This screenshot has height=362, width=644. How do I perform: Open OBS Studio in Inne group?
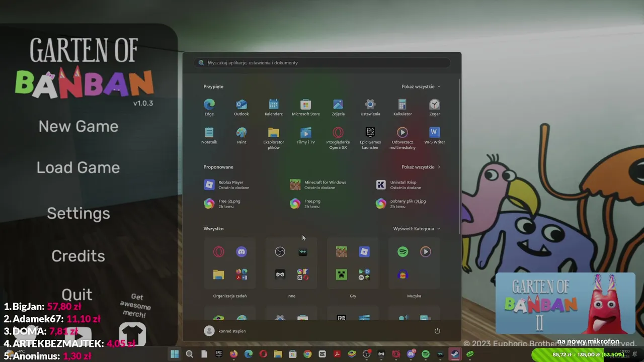(x=280, y=252)
